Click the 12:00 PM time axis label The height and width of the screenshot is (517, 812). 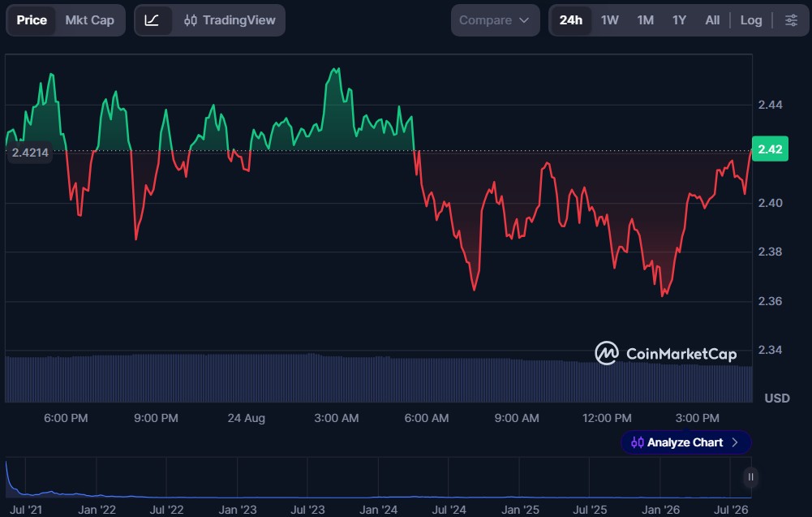[607, 418]
